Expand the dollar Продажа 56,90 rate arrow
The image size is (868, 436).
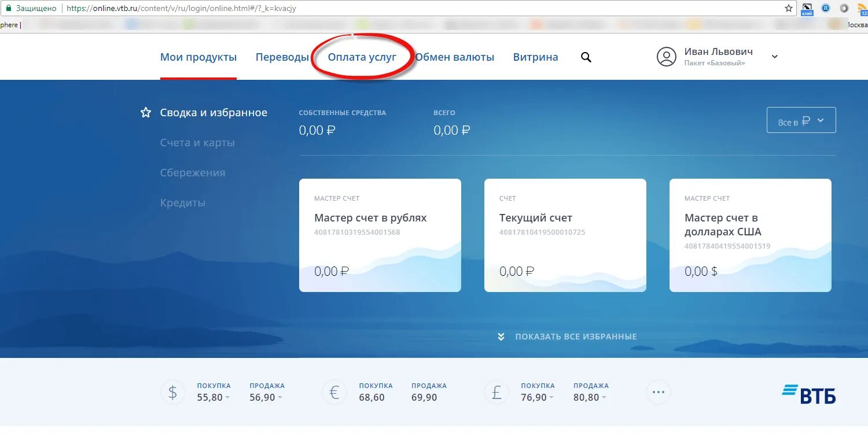pos(280,398)
